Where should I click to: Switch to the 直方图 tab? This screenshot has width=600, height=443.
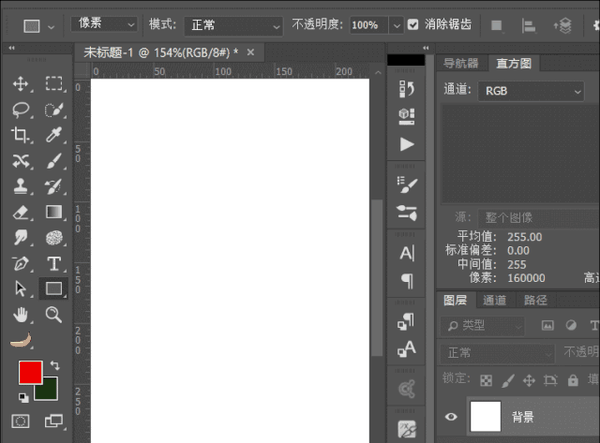point(514,63)
